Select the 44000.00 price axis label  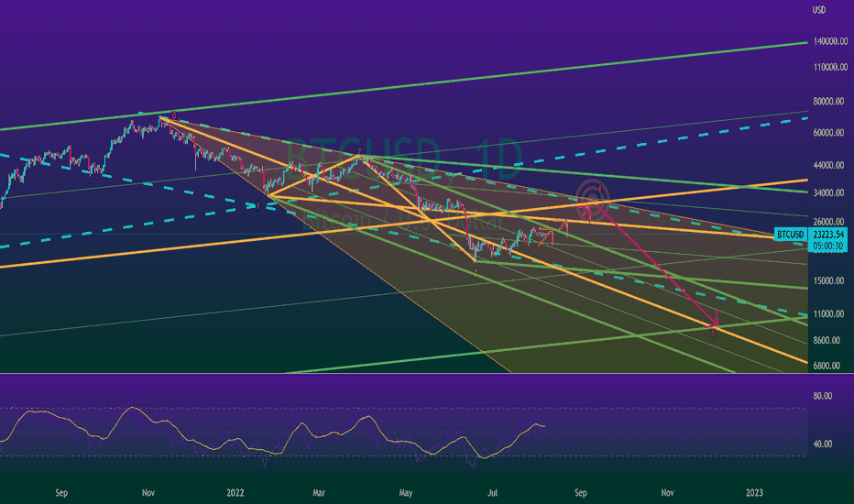[828, 165]
